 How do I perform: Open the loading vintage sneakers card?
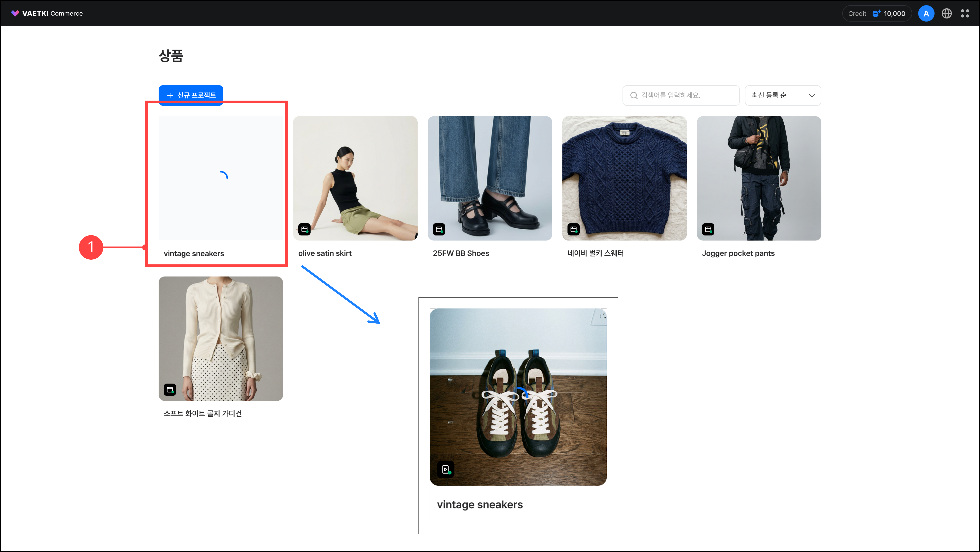point(221,178)
